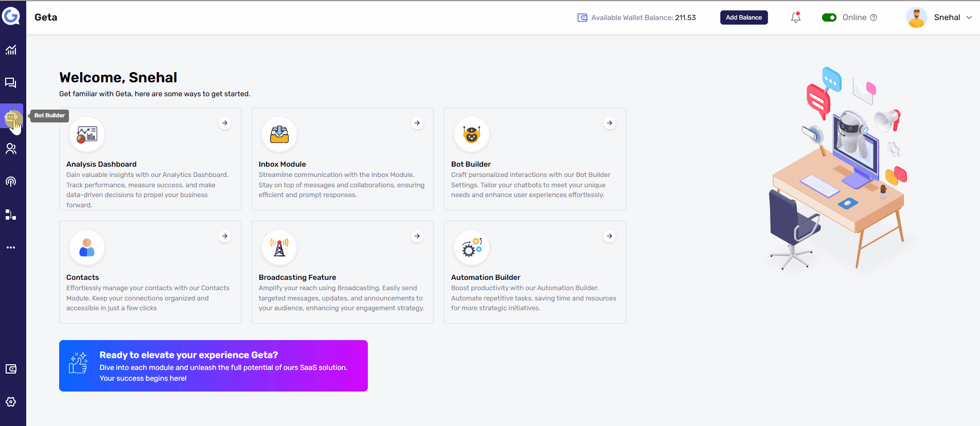Open the broadcasting icon in sidebar

coord(11,182)
